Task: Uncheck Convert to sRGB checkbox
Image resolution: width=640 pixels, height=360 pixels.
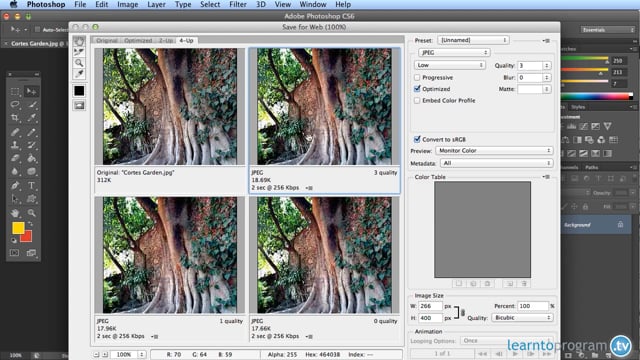Action: 417,139
